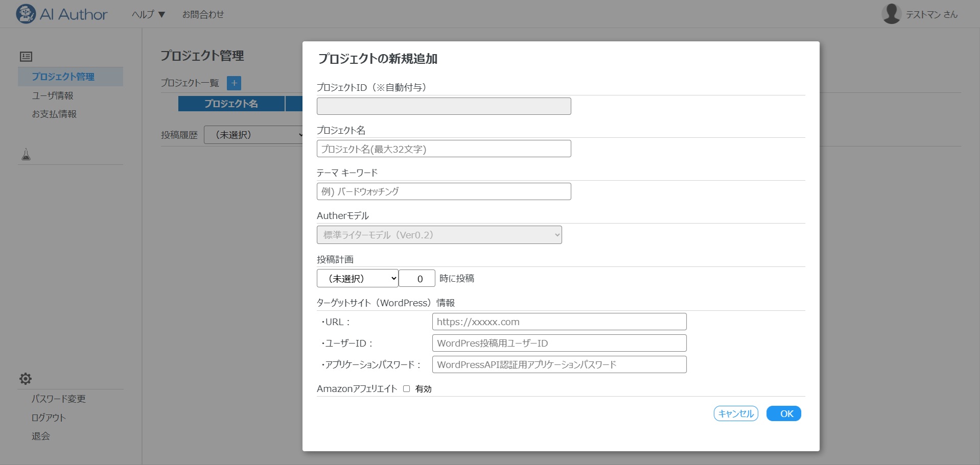This screenshot has height=465, width=980.
Task: Click the flask icon in sidebar
Action: pos(26,154)
